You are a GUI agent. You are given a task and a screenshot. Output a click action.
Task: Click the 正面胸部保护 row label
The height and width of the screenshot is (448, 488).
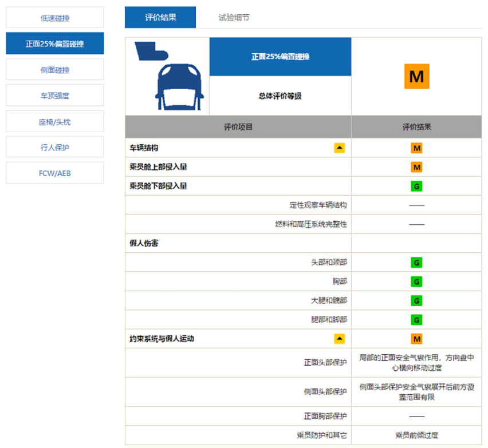[x=325, y=416]
